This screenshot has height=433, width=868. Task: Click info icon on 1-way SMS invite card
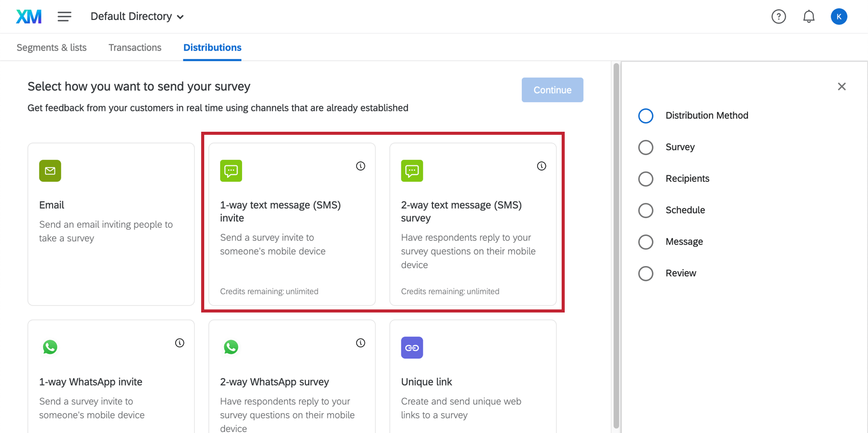pos(360,166)
